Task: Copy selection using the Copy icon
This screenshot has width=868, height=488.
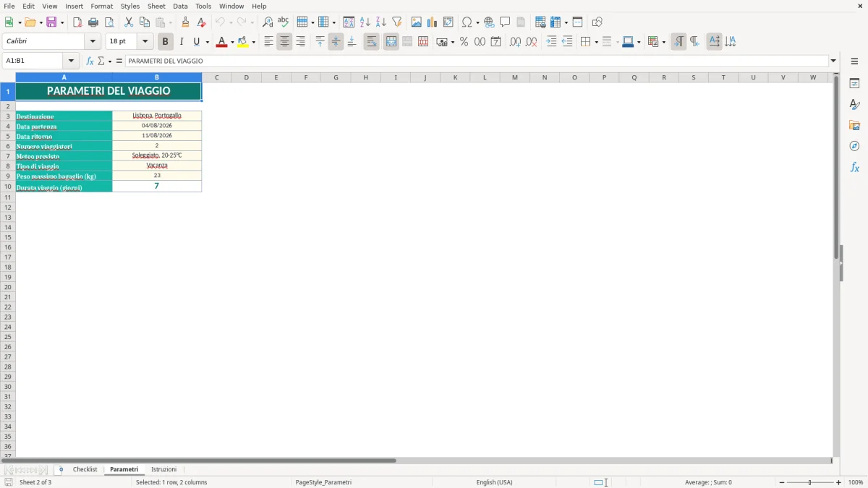Action: pos(145,22)
